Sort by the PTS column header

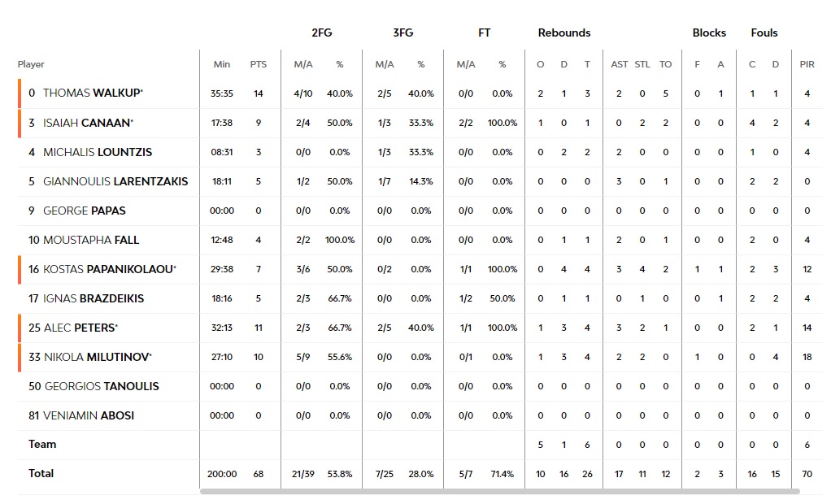coord(258,64)
